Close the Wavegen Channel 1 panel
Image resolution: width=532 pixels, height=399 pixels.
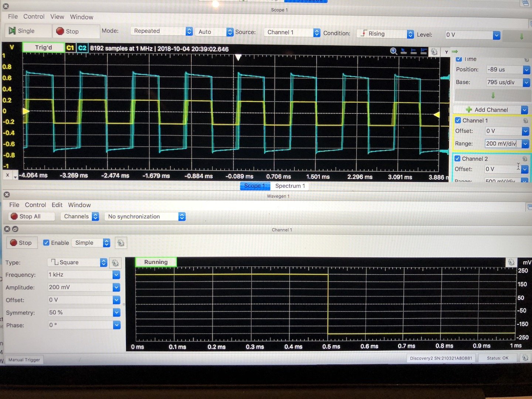coord(7,229)
